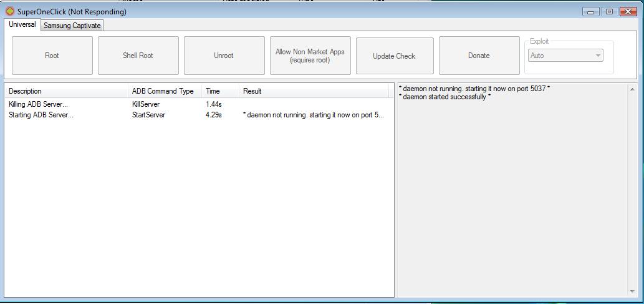Close the SuperOneClick window

pyautogui.click(x=628, y=12)
